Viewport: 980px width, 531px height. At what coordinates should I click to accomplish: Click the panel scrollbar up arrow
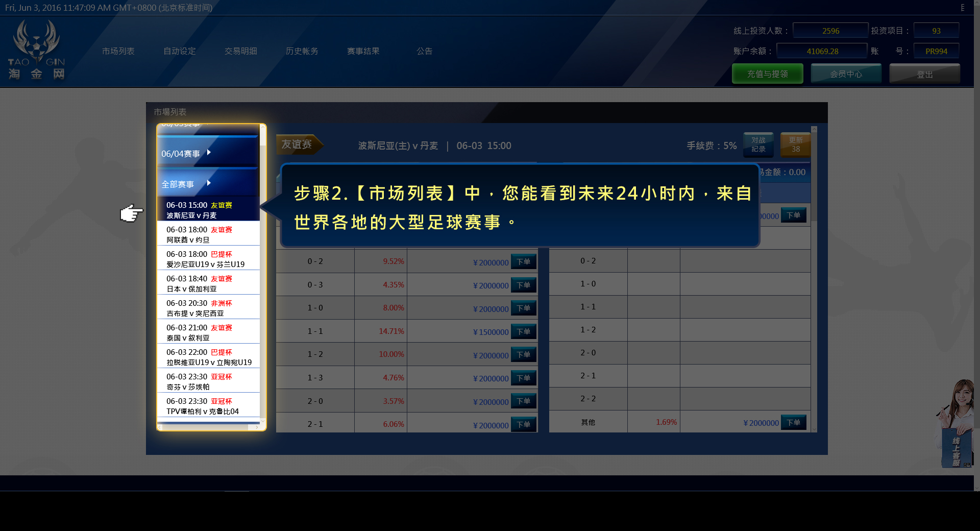[x=264, y=129]
